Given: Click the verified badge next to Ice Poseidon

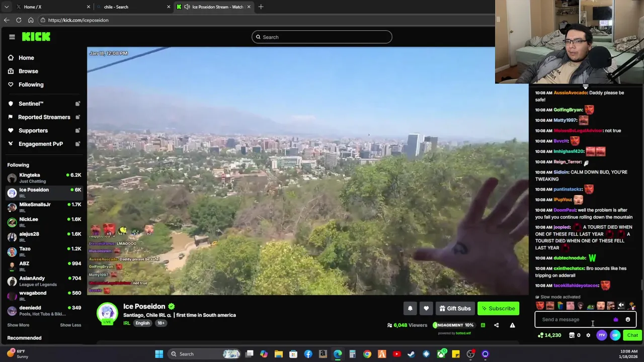Looking at the screenshot, I should 172,306.
